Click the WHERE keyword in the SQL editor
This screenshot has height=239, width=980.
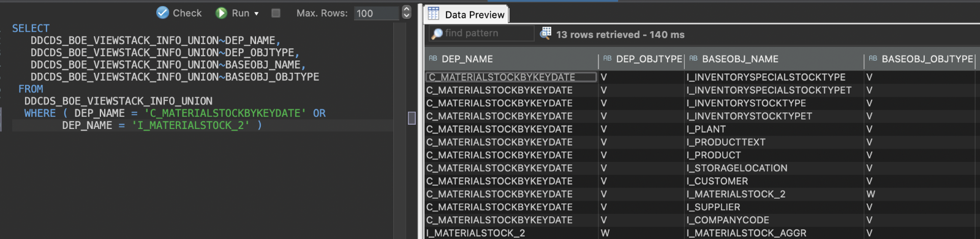pos(40,113)
